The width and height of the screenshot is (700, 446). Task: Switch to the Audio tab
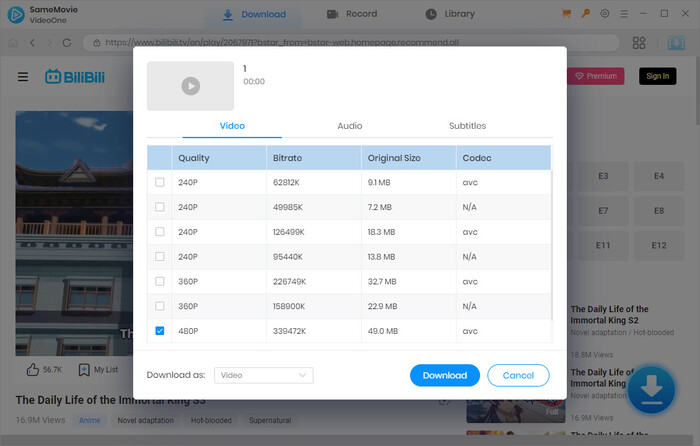point(350,126)
